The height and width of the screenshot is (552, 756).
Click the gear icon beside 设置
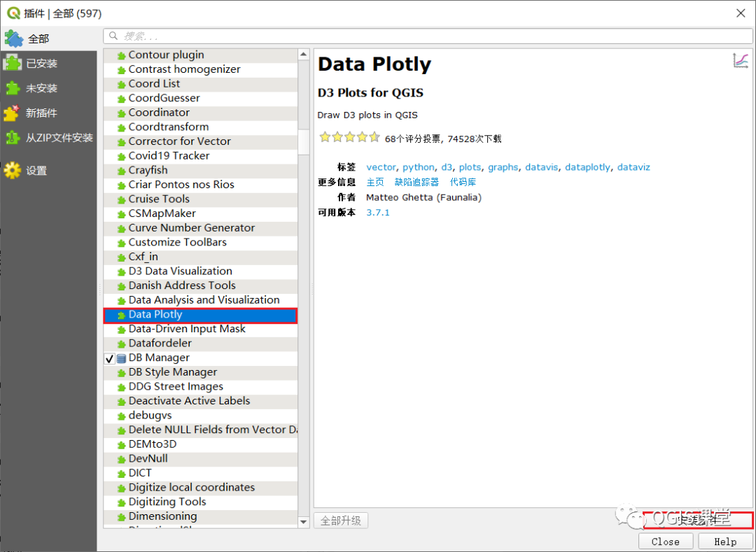pyautogui.click(x=12, y=171)
